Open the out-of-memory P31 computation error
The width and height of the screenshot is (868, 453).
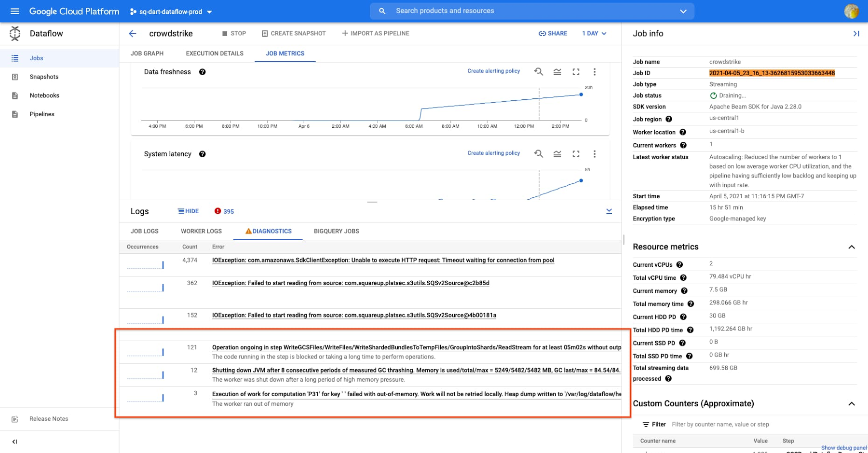417,394
